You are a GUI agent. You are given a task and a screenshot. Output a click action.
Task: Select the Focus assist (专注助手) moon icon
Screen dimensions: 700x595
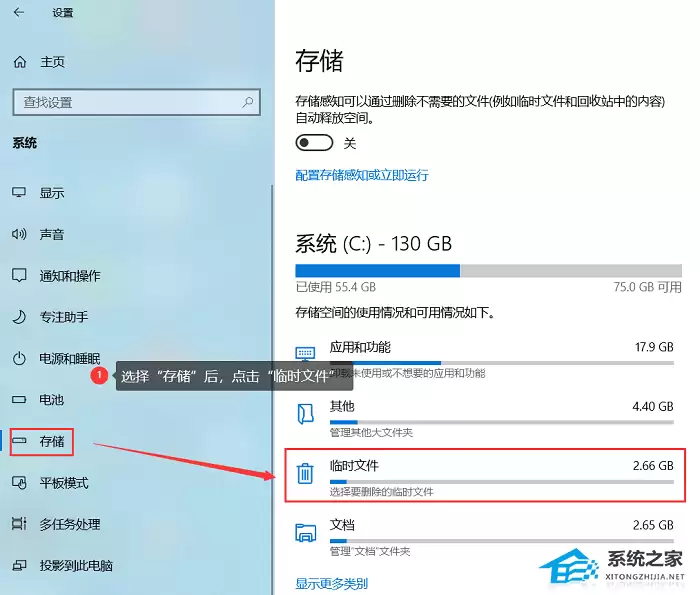(x=19, y=317)
